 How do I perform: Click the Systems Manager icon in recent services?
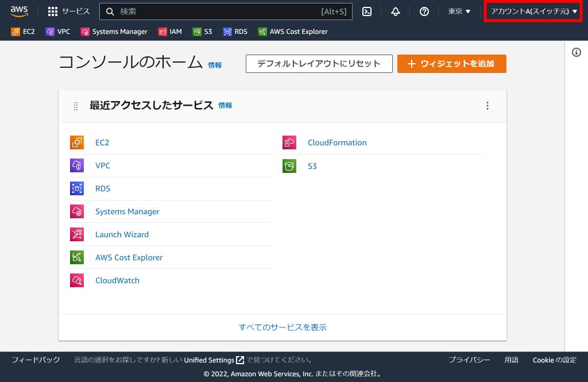[x=77, y=211]
